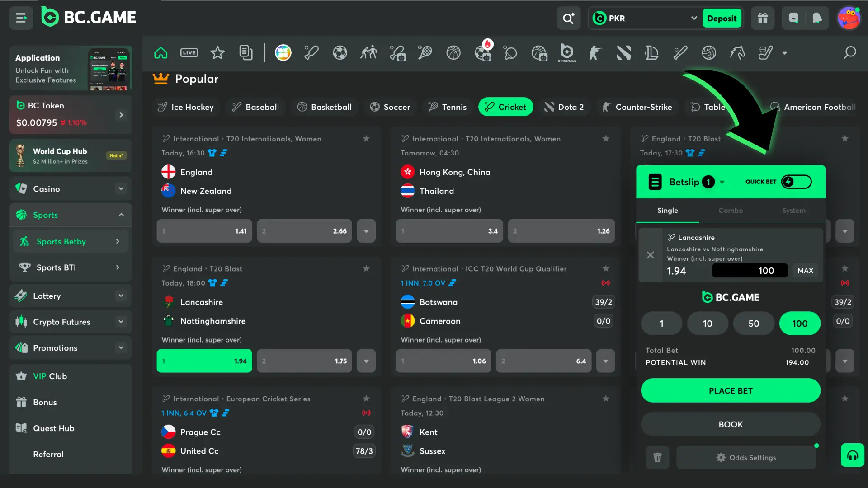Open Betslip dropdown arrow
The image size is (868, 488).
tap(722, 182)
